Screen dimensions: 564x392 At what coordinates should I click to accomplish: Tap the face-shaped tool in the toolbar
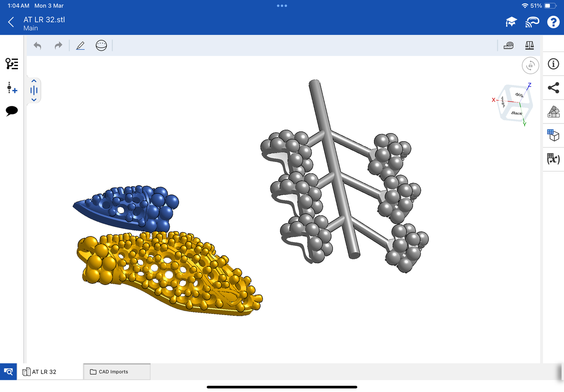coord(101,46)
